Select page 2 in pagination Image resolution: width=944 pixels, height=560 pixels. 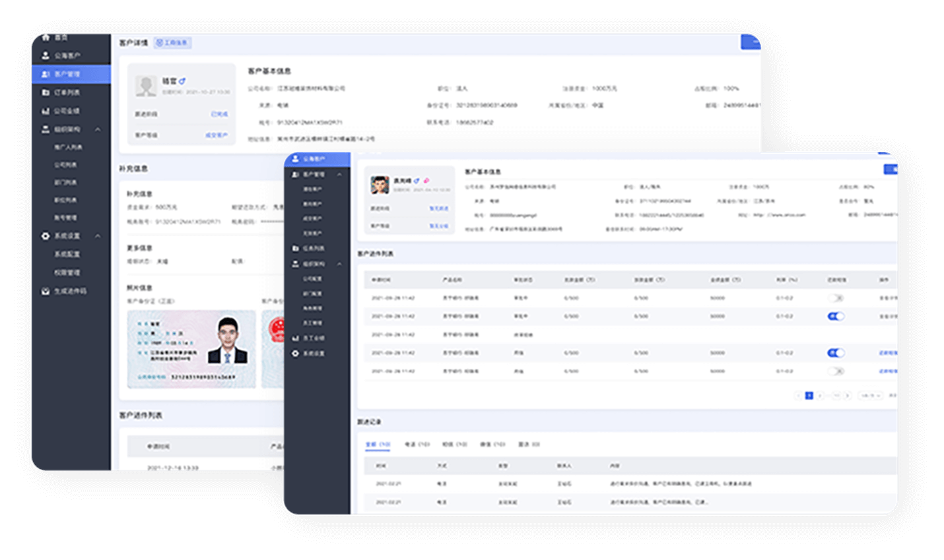pyautogui.click(x=820, y=395)
